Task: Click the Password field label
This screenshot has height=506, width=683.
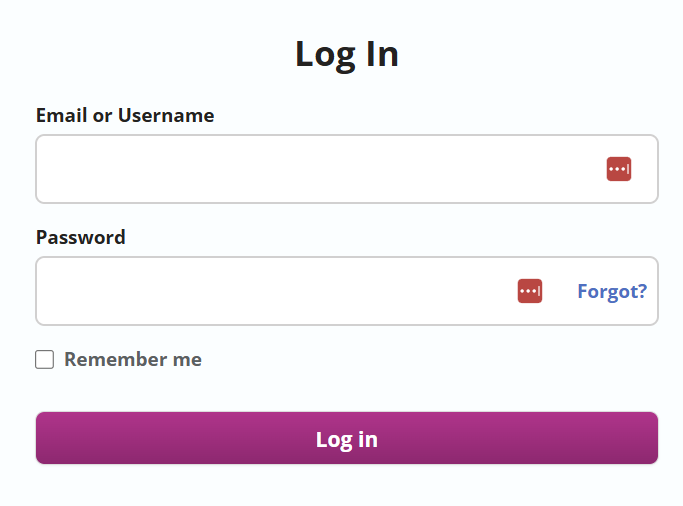Action: [81, 237]
